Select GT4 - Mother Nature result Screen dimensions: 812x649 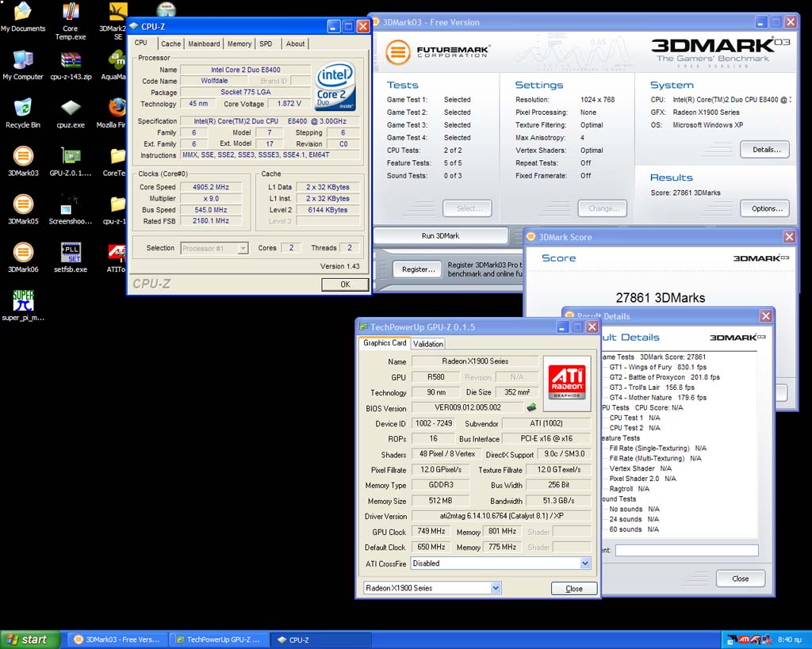[657, 398]
